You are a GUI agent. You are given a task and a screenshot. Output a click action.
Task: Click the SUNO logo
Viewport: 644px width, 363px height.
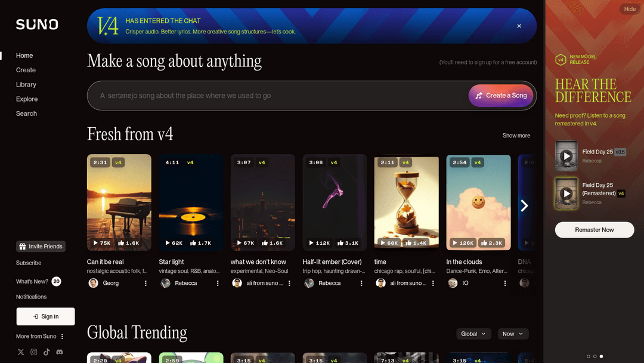tap(37, 24)
